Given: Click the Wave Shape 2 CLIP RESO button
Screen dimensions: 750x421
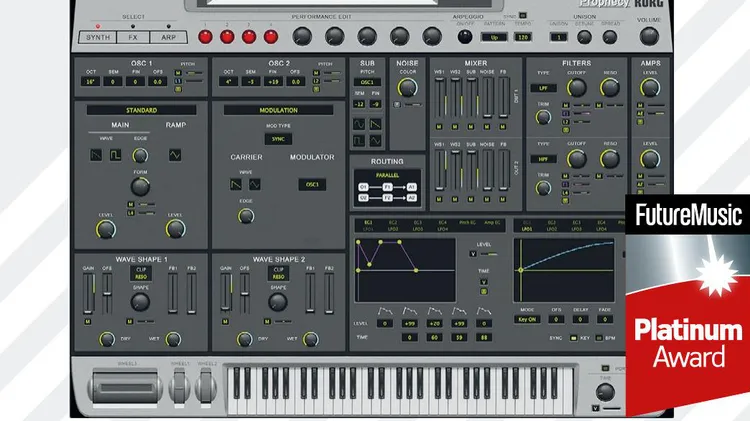Looking at the screenshot, I should click(278, 273).
